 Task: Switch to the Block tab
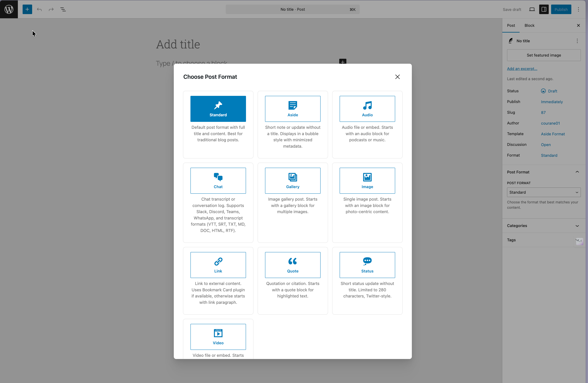[529, 25]
